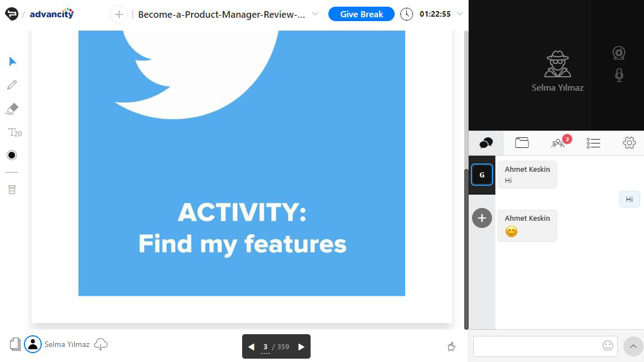
Task: Open the files folder tab
Action: coord(522,143)
